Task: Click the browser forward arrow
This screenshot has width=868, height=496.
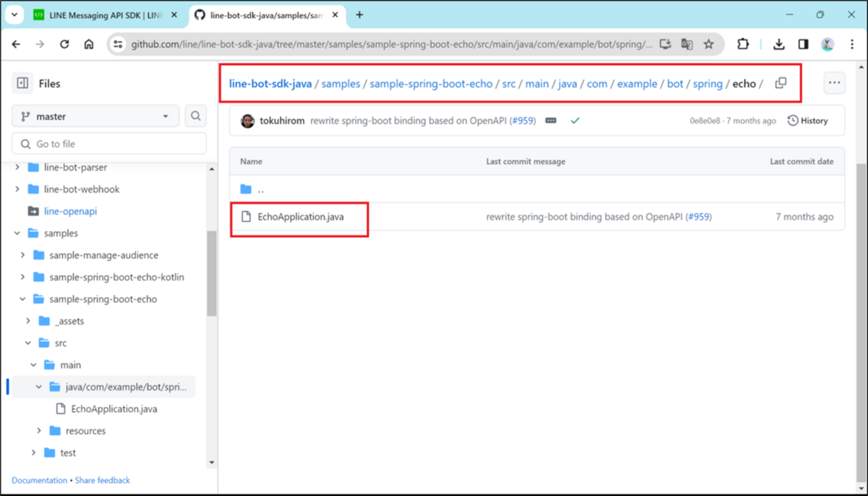Action: (x=40, y=44)
